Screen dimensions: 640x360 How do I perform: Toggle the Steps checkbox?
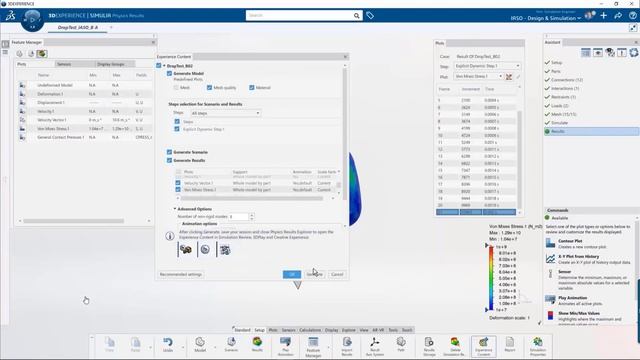point(177,122)
